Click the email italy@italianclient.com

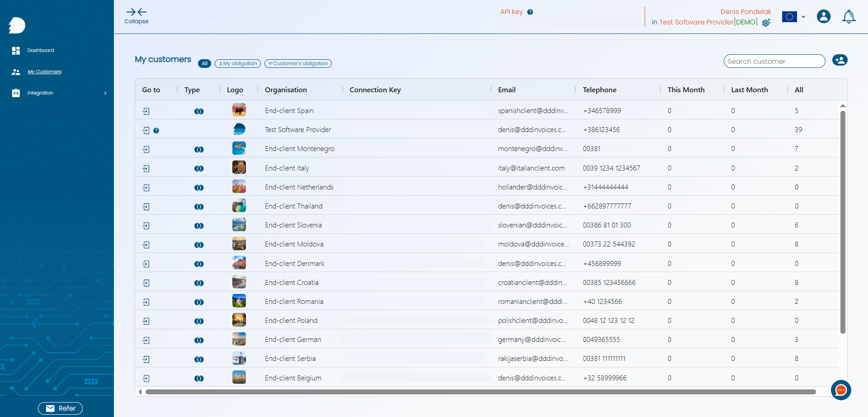click(531, 168)
